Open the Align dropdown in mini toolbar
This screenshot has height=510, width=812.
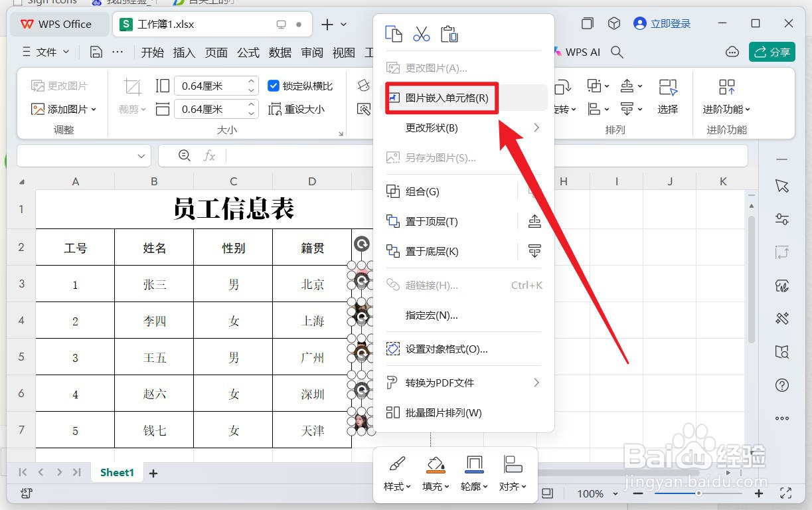point(513,473)
